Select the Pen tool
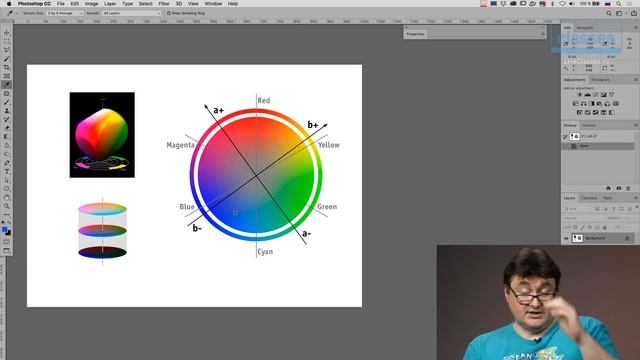 [7, 163]
